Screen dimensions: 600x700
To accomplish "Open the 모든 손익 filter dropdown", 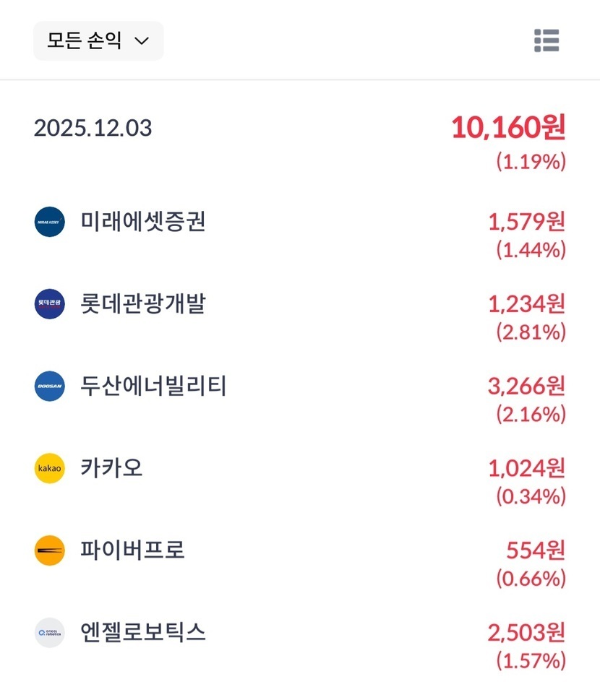I will click(98, 40).
